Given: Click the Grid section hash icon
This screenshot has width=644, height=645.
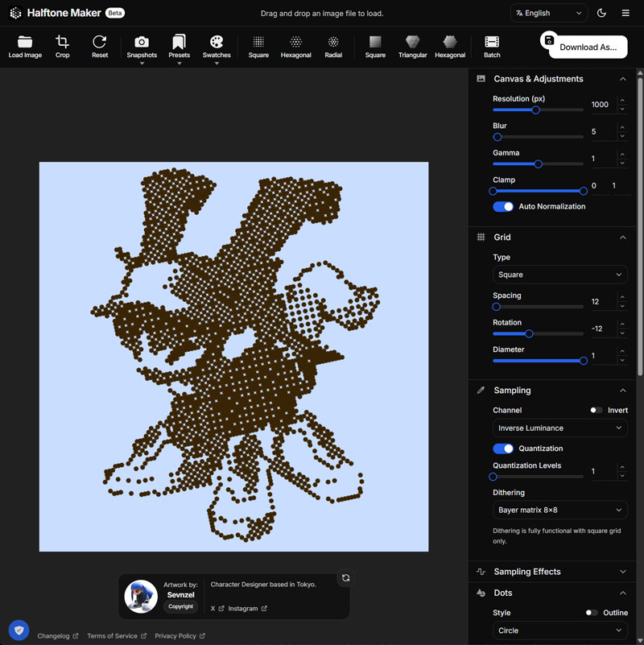Looking at the screenshot, I should pyautogui.click(x=481, y=237).
